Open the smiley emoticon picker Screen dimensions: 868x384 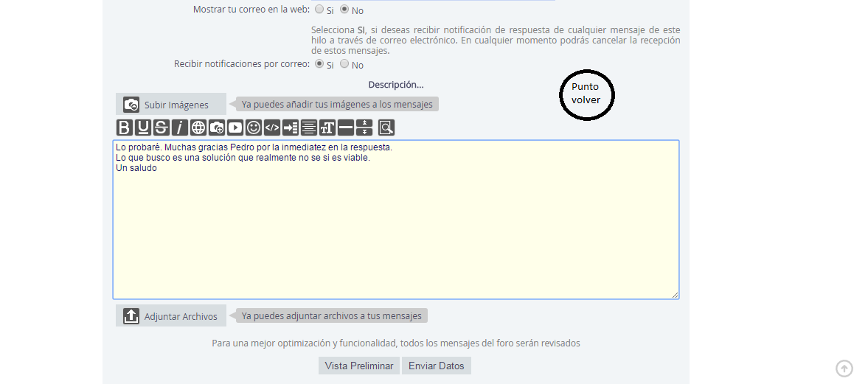tap(254, 128)
